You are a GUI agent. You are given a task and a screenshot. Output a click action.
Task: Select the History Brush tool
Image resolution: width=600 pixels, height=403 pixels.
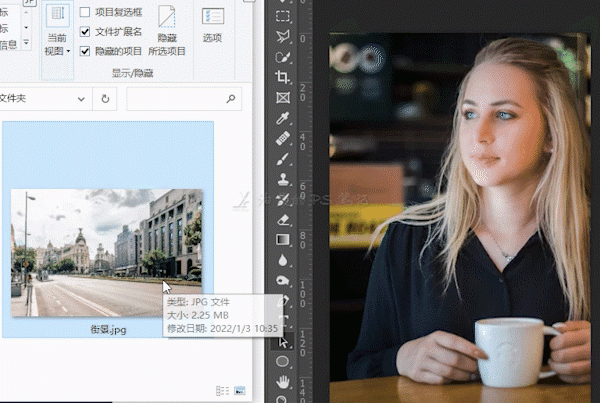(x=283, y=200)
